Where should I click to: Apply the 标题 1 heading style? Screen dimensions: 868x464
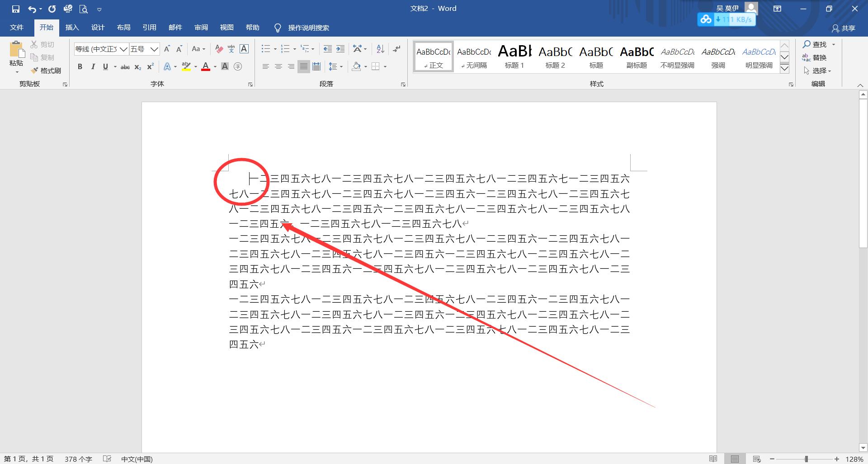(514, 56)
